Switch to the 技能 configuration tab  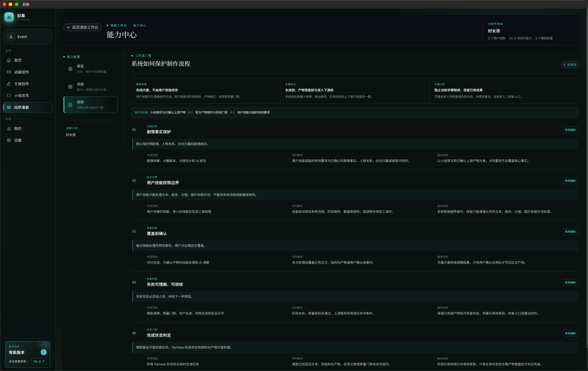91,87
